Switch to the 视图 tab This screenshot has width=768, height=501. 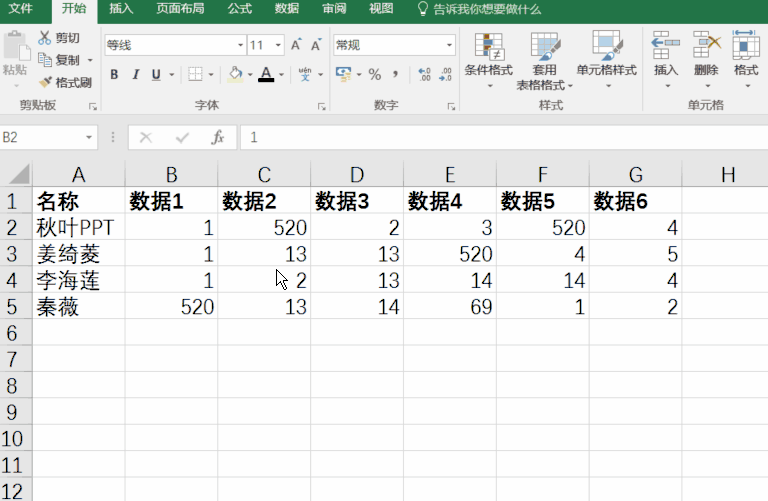tap(381, 9)
